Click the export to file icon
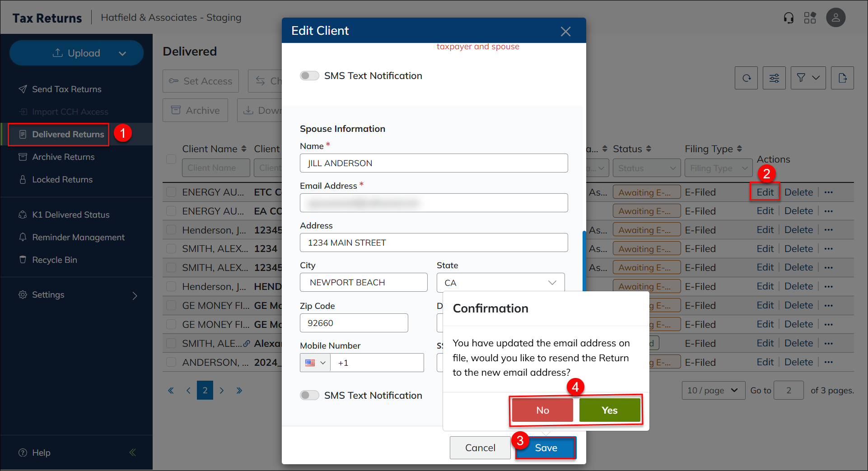The image size is (868, 471). (842, 78)
